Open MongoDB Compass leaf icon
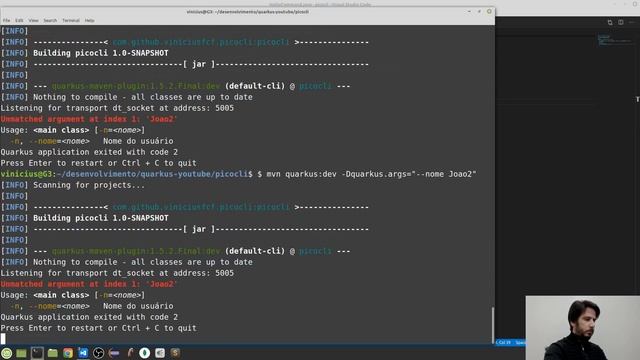This screenshot has width=640, height=360. pyautogui.click(x=144, y=353)
